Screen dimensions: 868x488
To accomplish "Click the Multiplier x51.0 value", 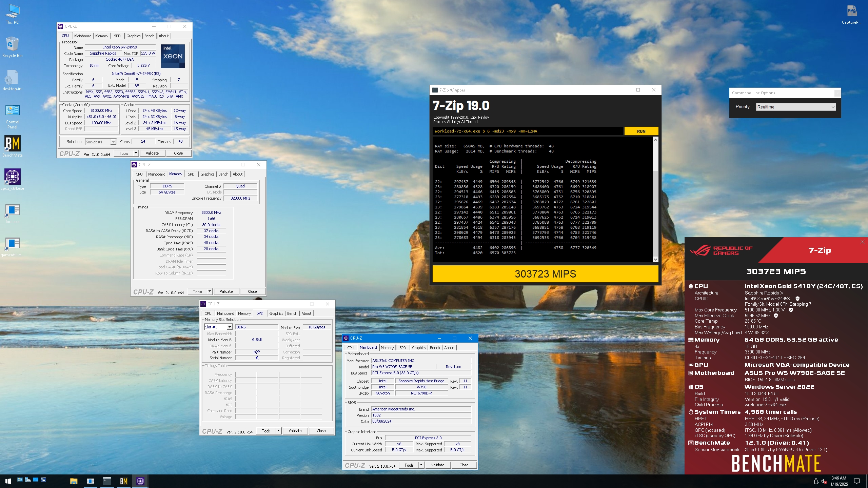I will click(x=101, y=117).
